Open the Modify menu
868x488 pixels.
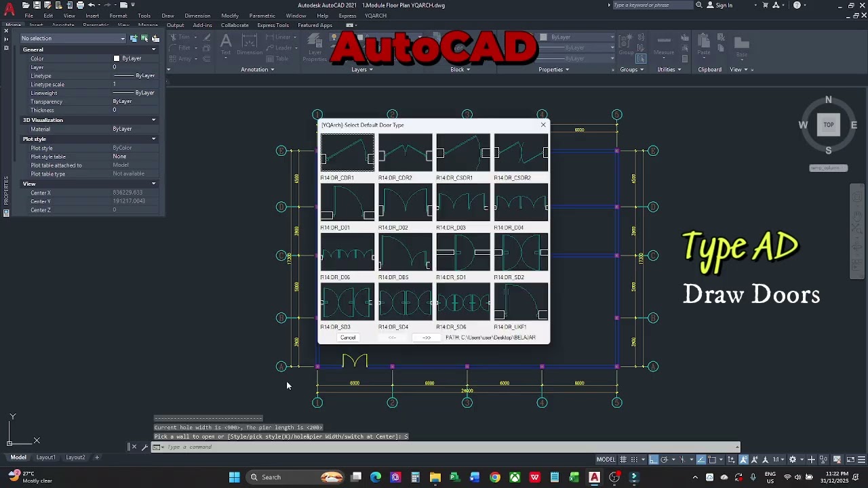click(x=230, y=16)
